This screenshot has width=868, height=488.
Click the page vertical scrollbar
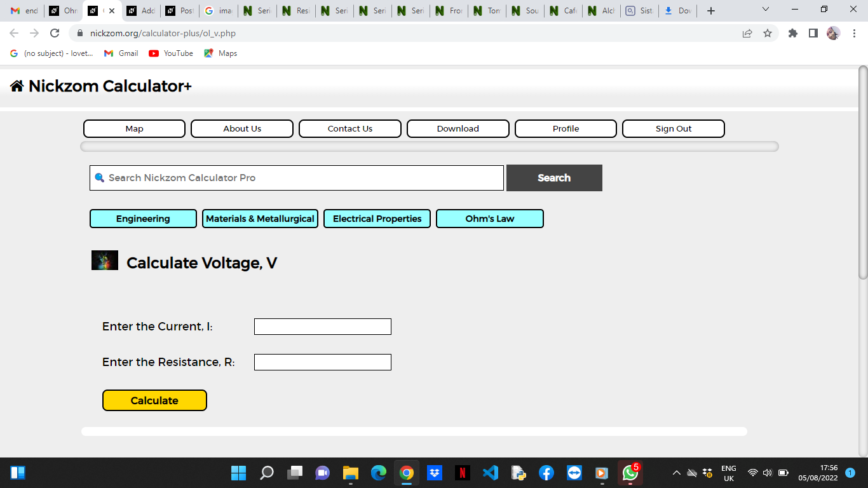tap(863, 172)
